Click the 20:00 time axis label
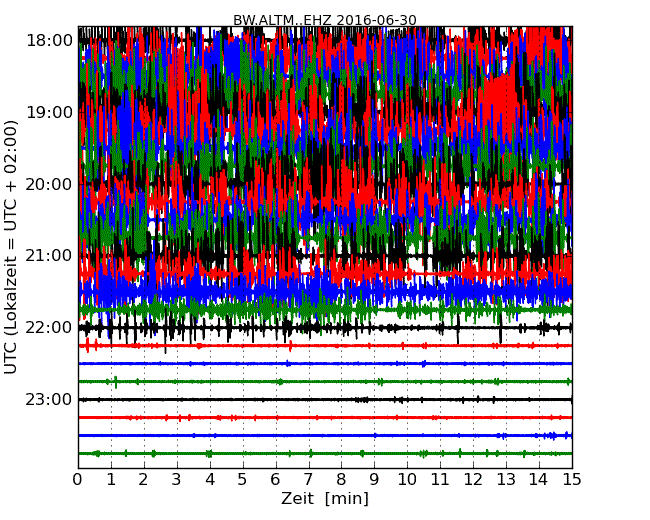The width and height of the screenshot is (650, 520). point(49,184)
